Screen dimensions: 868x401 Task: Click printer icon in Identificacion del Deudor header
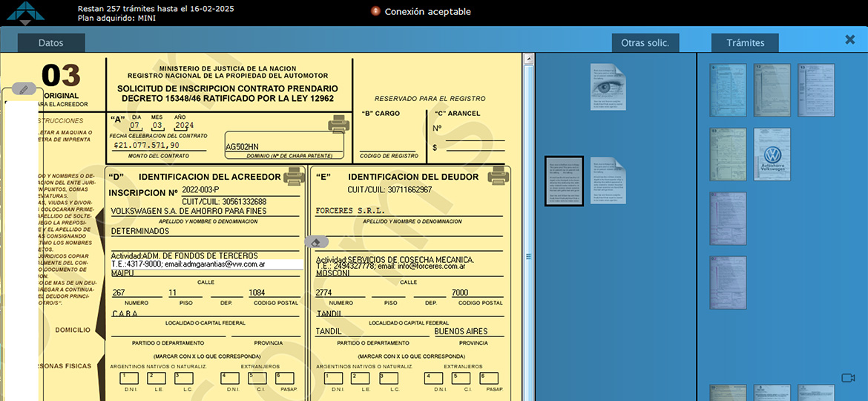pyautogui.click(x=498, y=176)
